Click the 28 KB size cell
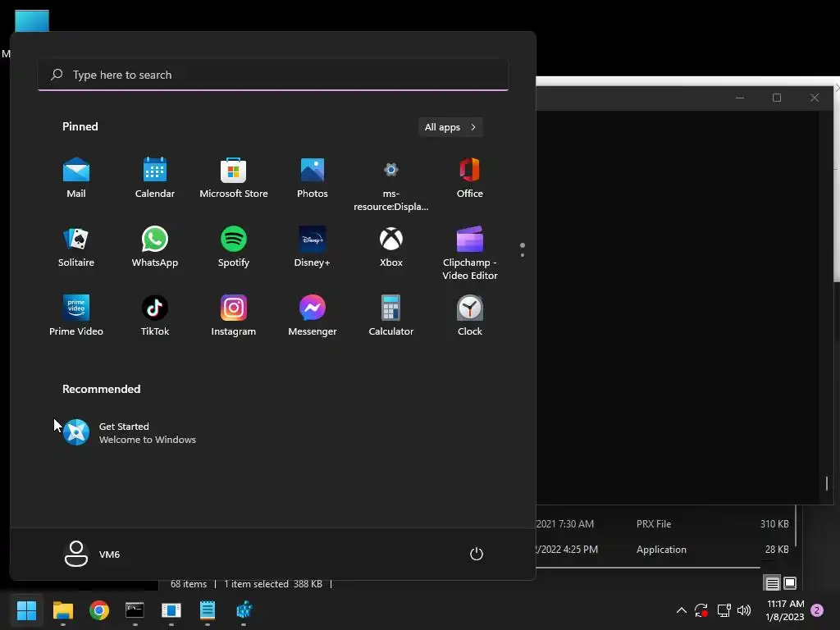 tap(777, 550)
